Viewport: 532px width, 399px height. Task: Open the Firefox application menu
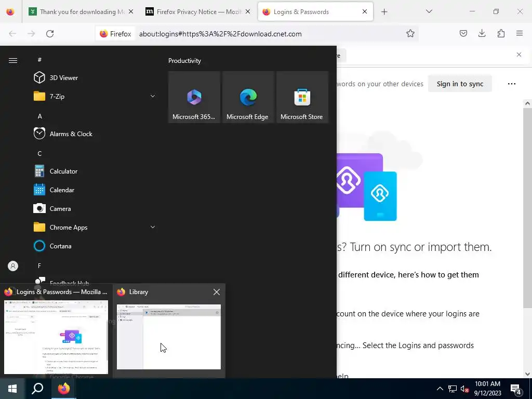[x=520, y=33]
